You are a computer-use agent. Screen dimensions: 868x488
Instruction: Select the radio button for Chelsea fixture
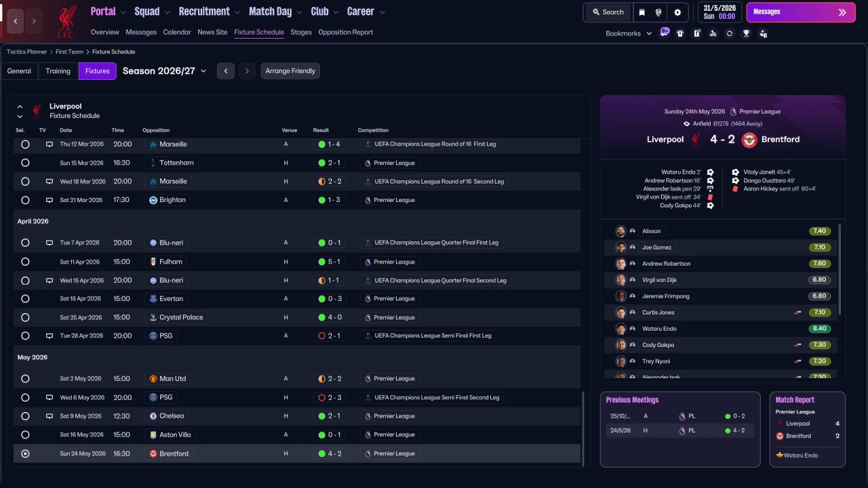[x=25, y=416]
